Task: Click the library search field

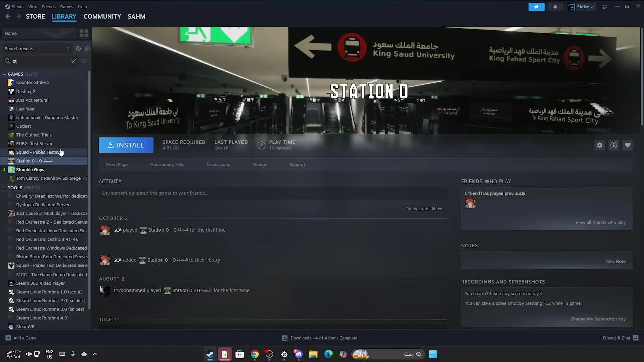Action: (x=40, y=61)
